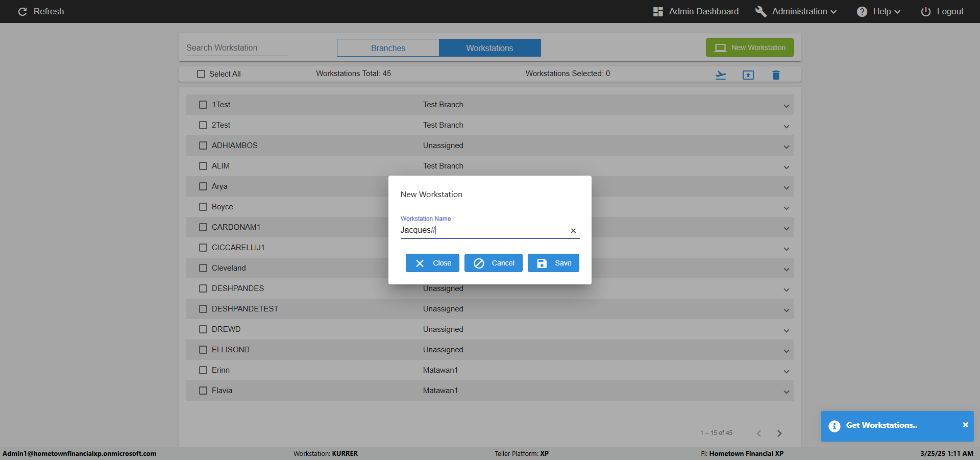Check the 1Test workstation checkbox
The width and height of the screenshot is (980, 460).
pyautogui.click(x=203, y=105)
